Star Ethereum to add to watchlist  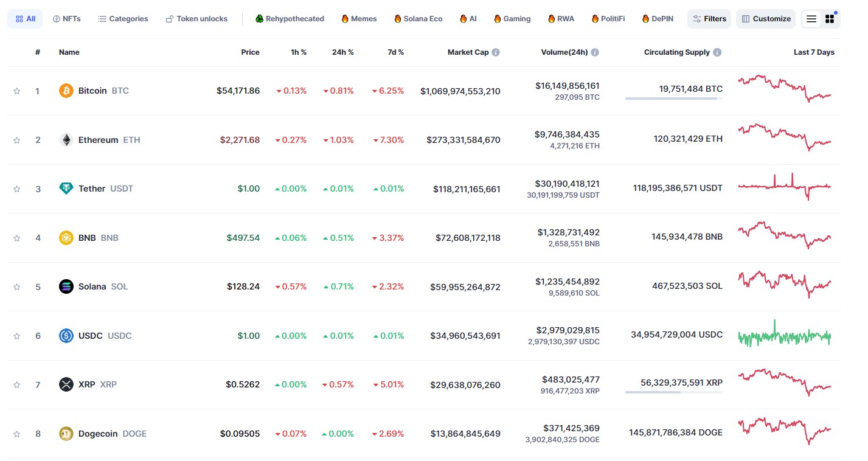[x=17, y=140]
